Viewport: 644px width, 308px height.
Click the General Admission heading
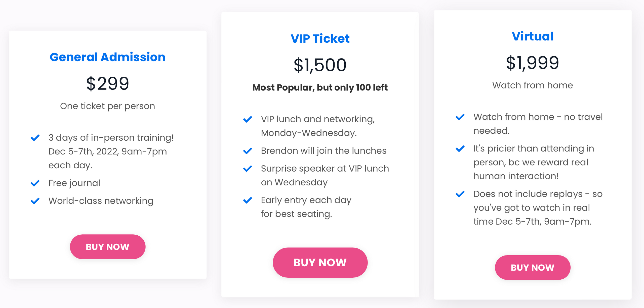click(107, 57)
